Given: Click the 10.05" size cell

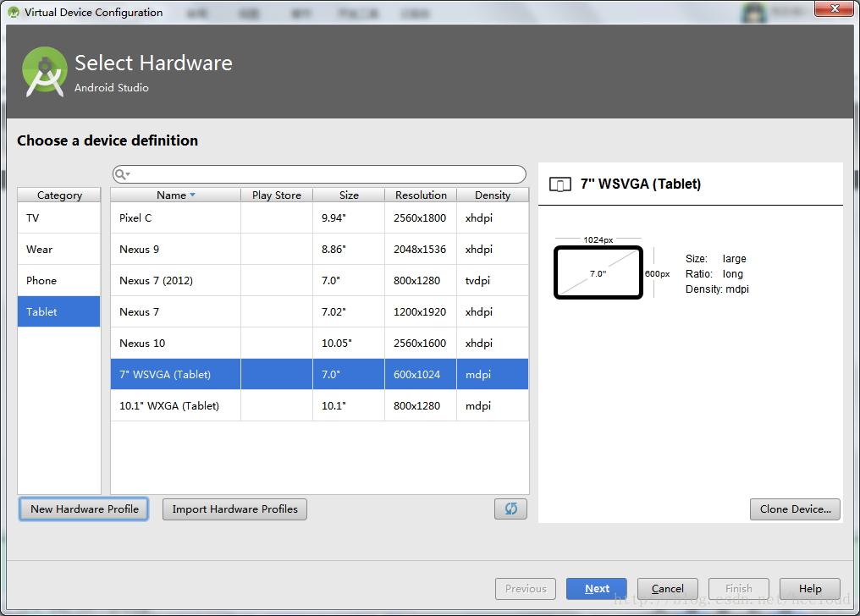Looking at the screenshot, I should pos(349,343).
